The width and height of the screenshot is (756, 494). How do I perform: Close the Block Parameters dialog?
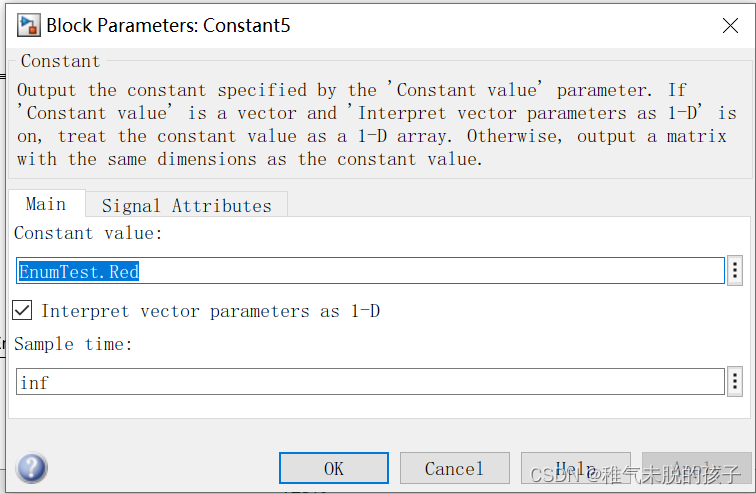[731, 25]
